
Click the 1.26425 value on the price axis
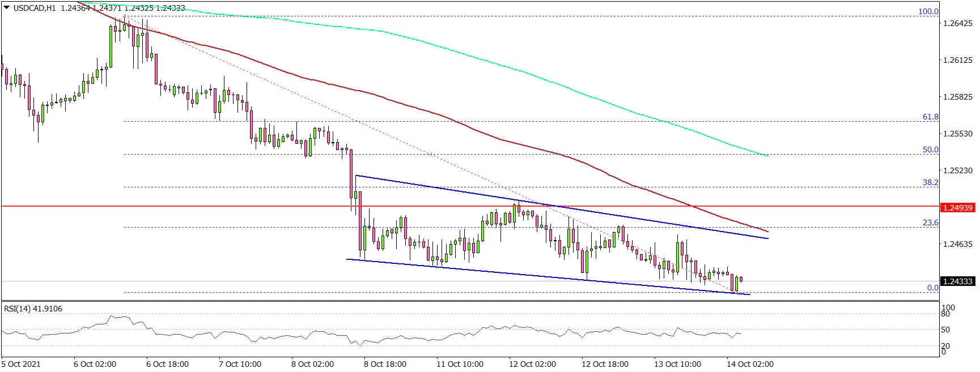pyautogui.click(x=957, y=23)
